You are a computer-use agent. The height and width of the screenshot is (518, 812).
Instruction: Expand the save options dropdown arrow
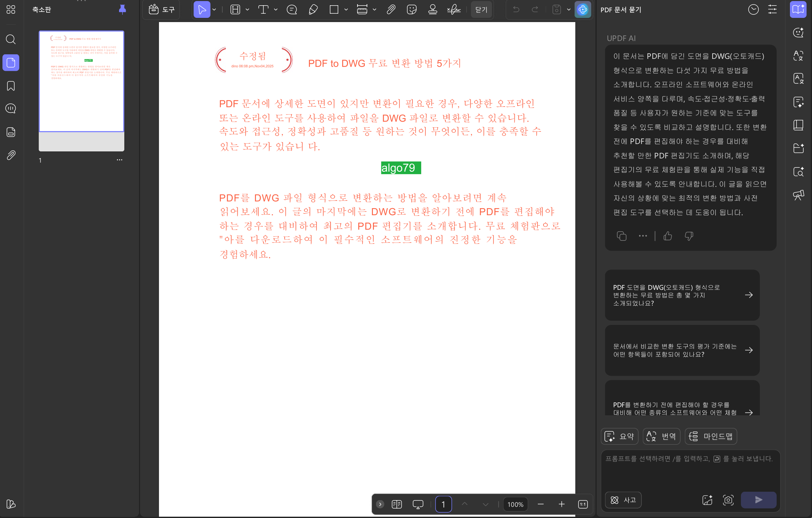569,9
